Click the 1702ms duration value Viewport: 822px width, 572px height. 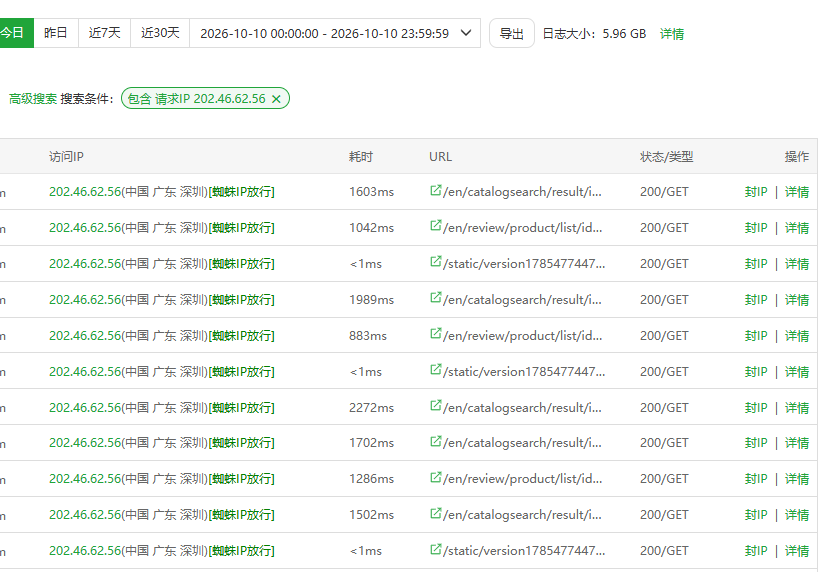371,443
